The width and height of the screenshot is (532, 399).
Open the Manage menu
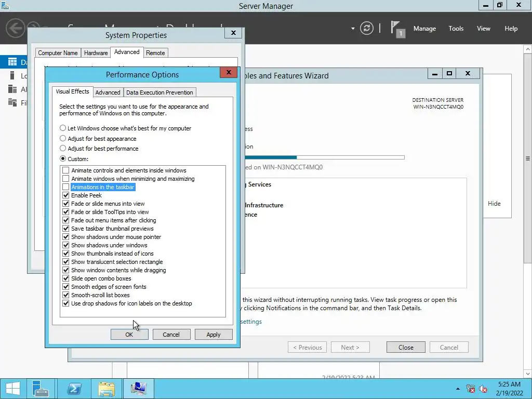coord(424,29)
